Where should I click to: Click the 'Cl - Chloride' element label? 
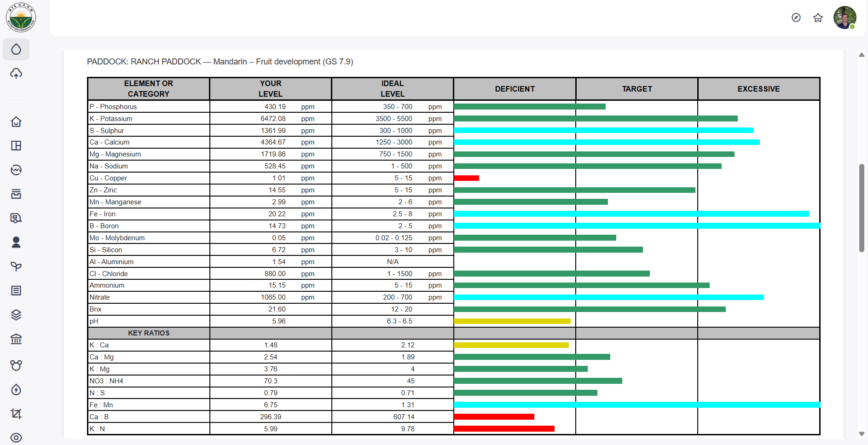point(109,274)
